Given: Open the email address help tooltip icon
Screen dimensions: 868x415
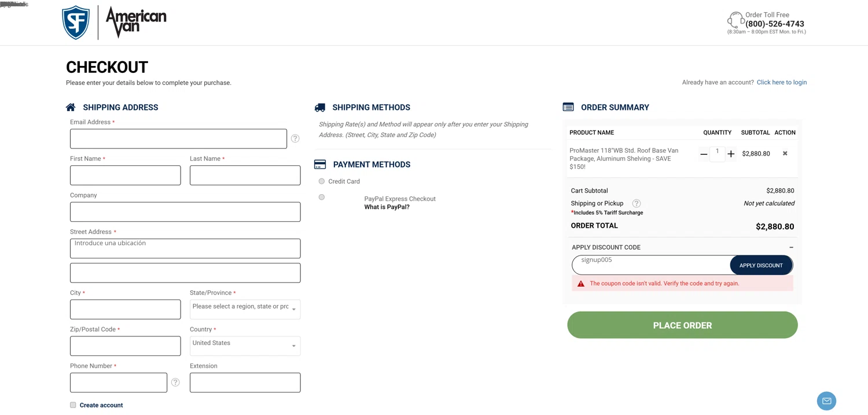Looking at the screenshot, I should [295, 139].
